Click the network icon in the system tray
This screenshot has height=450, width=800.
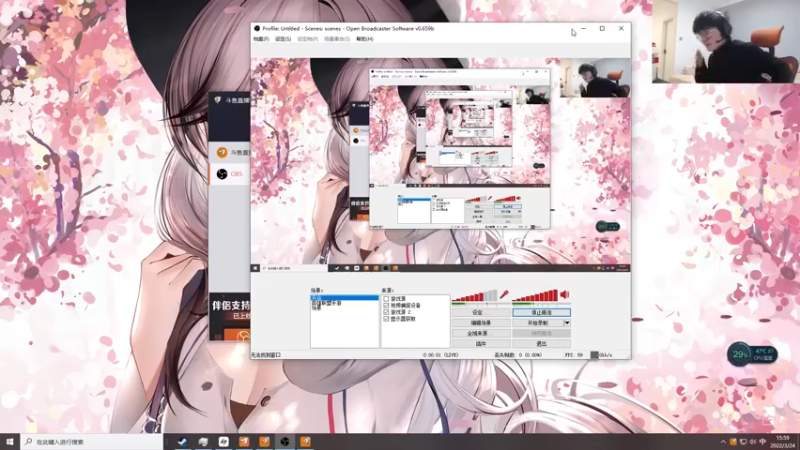click(743, 442)
